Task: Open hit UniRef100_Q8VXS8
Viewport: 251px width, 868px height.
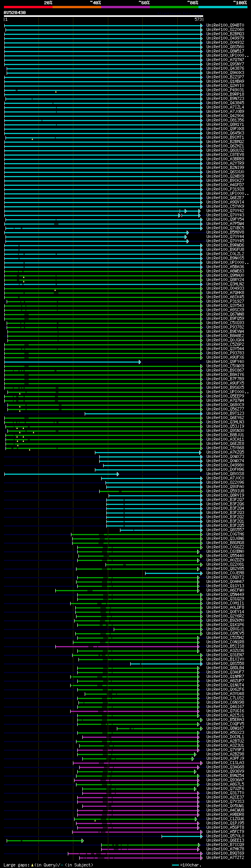Action: pos(225,474)
